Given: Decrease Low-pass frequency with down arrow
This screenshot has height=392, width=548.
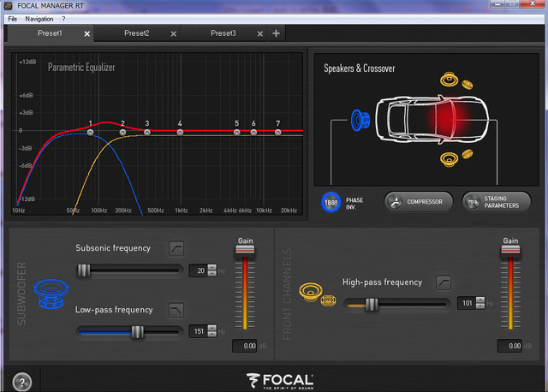Looking at the screenshot, I should [x=211, y=334].
